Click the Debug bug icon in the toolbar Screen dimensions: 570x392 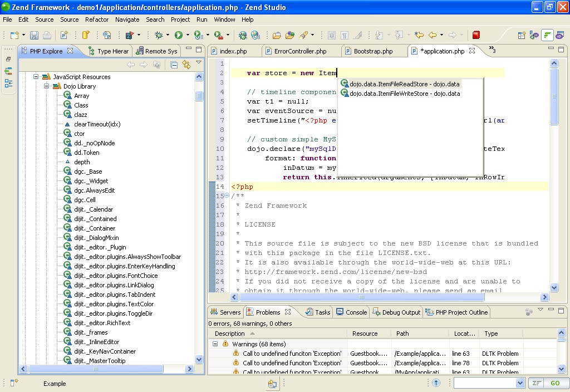(159, 35)
